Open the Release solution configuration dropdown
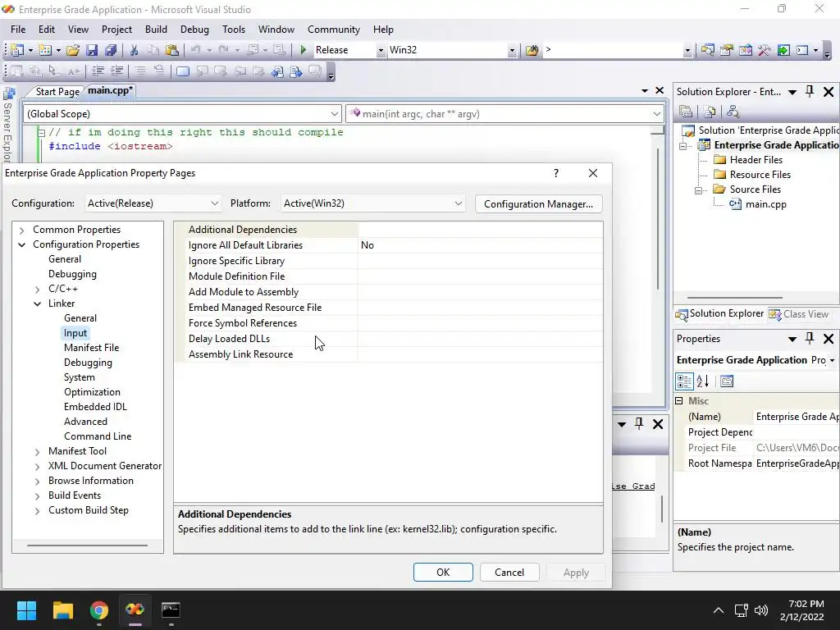Viewport: 840px width, 630px height. point(381,50)
